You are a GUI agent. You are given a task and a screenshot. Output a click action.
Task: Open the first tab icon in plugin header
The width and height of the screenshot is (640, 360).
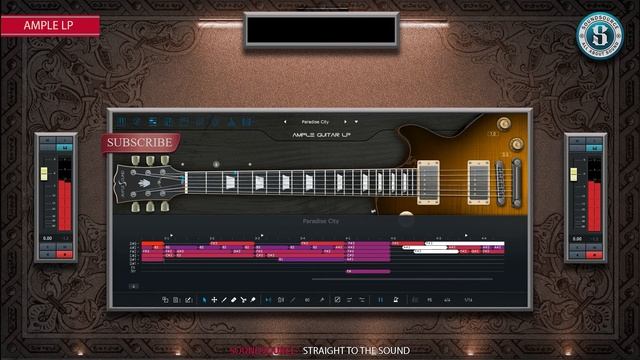tap(122, 122)
